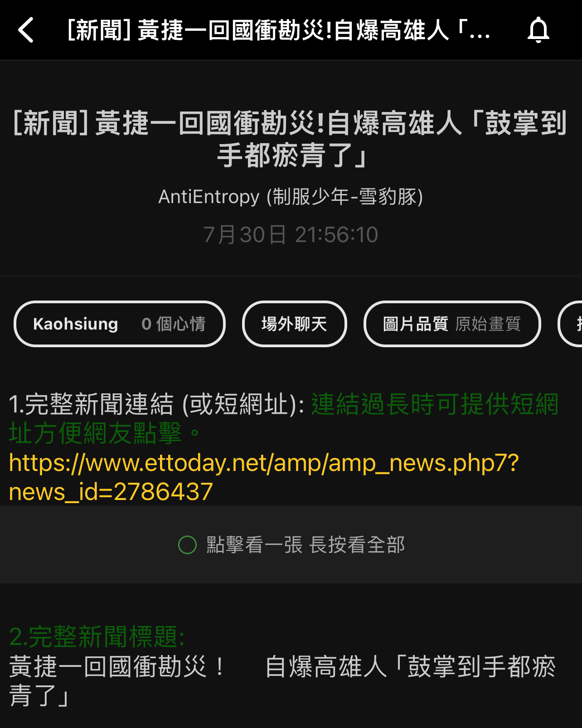This screenshot has height=728, width=582.
Task: Tap the 1.完整新聞連結 label text
Action: [157, 404]
